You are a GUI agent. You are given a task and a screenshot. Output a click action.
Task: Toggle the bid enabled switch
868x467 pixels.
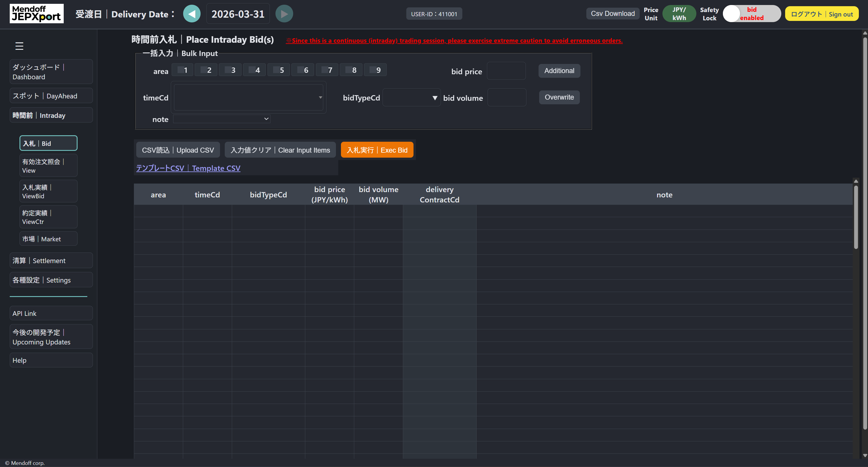(x=752, y=14)
